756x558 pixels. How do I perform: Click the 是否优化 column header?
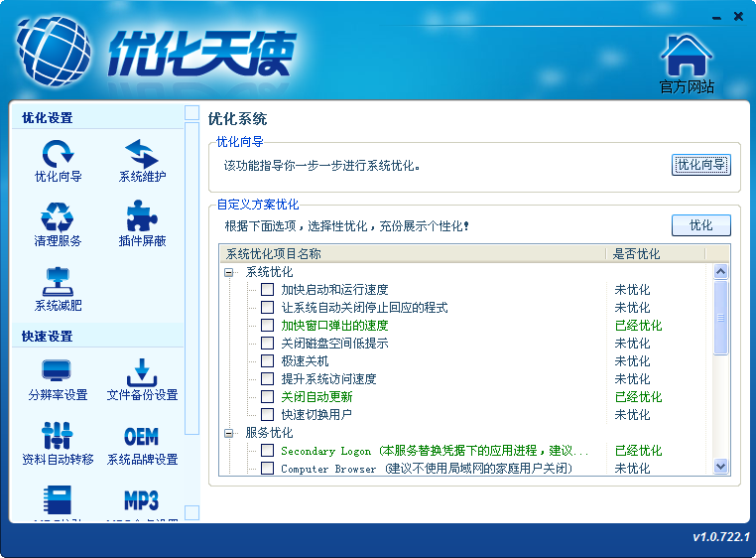(x=655, y=254)
